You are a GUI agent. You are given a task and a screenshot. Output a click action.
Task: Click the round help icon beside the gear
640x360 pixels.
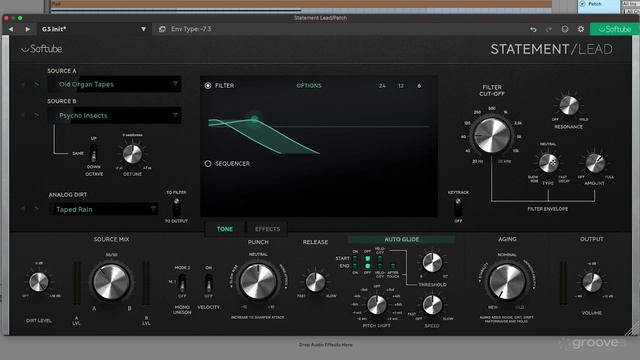pos(564,29)
